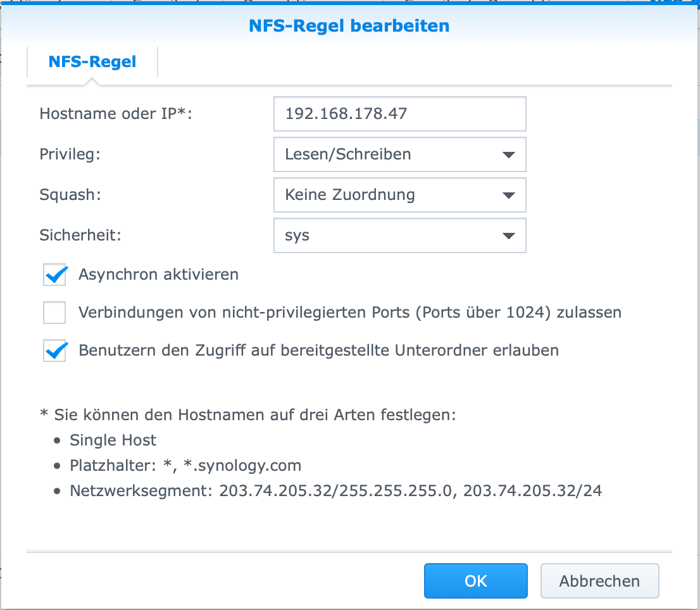700x610 pixels.
Task: Click the Sicherheit field label
Action: click(80, 235)
